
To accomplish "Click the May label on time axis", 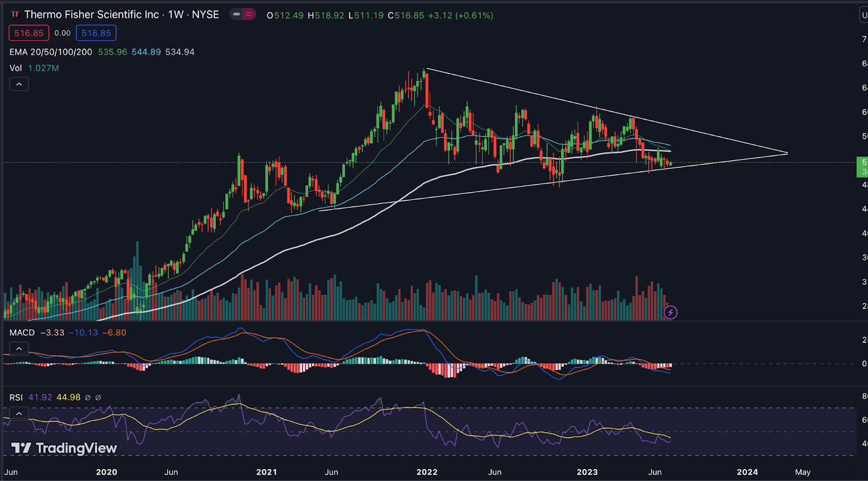I will click(x=803, y=472).
